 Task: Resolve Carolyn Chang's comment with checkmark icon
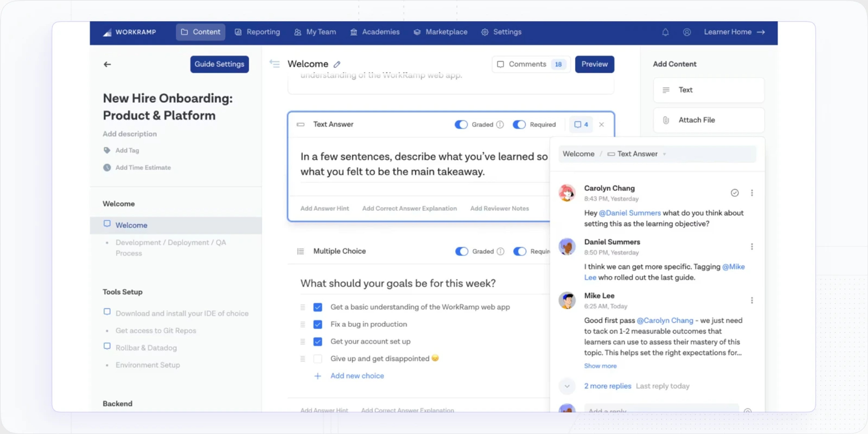click(735, 193)
